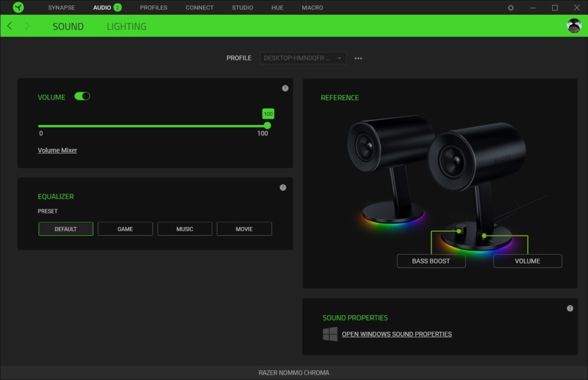This screenshot has width=588, height=380.
Task: Open the settings gear icon
Action: (x=511, y=8)
